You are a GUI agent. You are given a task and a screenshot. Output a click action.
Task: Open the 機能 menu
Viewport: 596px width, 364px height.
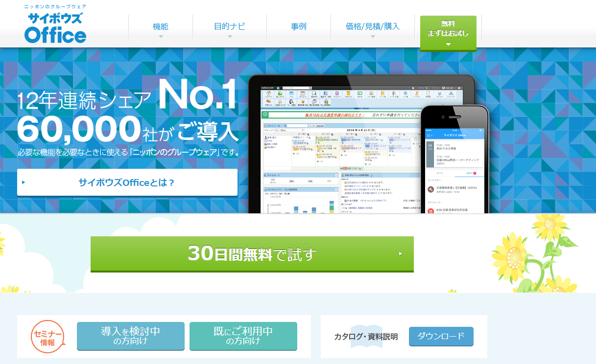[x=161, y=27]
